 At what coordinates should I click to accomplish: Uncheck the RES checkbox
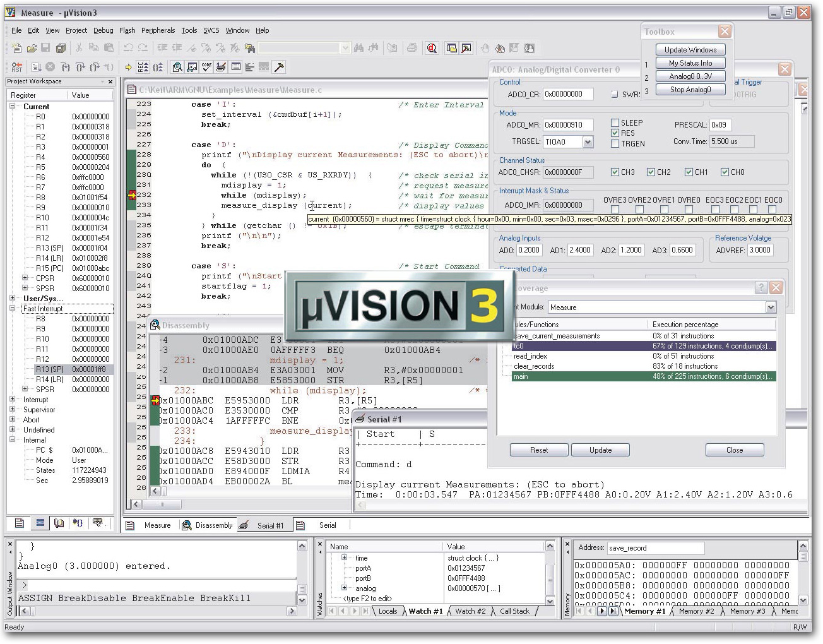(615, 133)
